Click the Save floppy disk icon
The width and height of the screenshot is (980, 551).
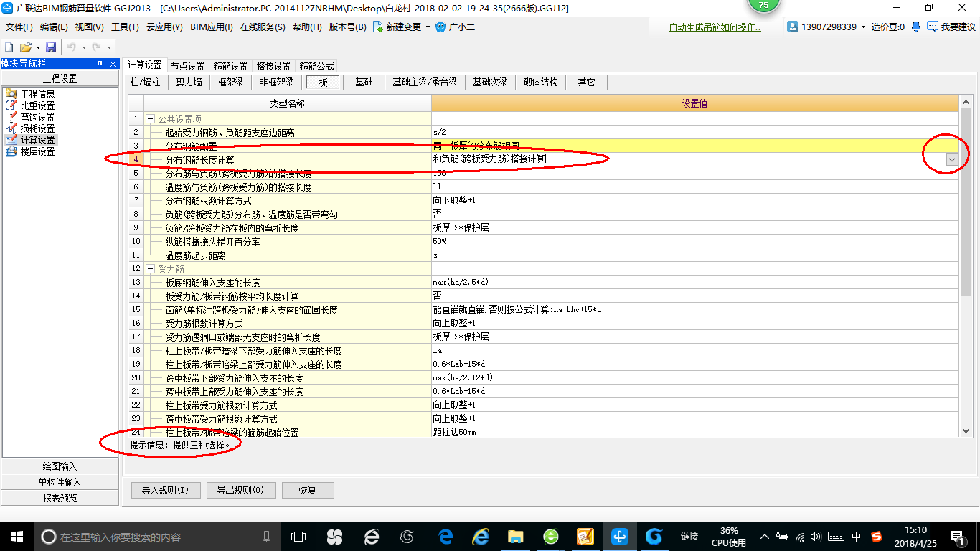[x=51, y=47]
